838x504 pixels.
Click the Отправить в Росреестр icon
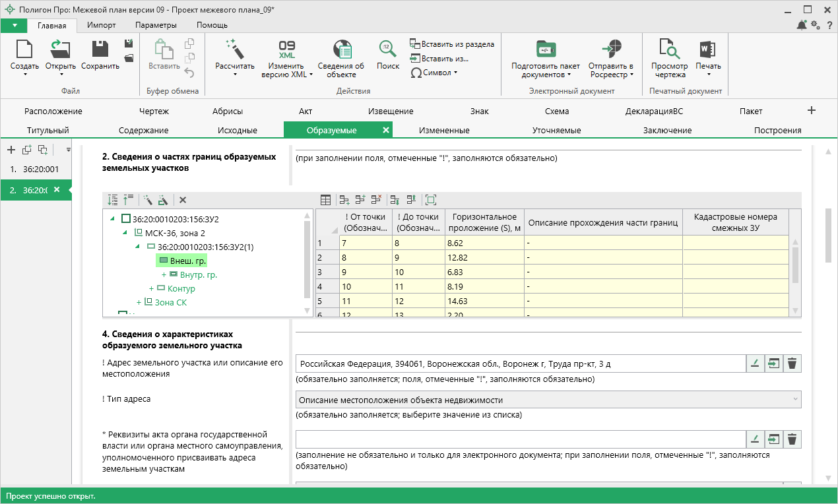611,49
